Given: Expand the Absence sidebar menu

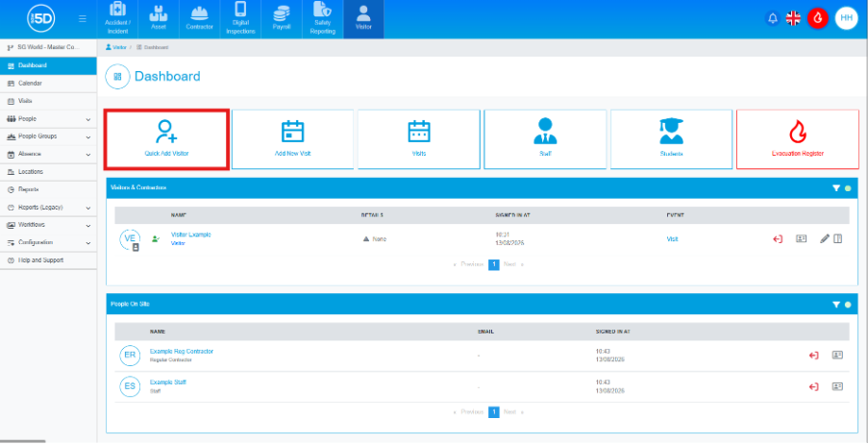Looking at the screenshot, I should point(48,154).
